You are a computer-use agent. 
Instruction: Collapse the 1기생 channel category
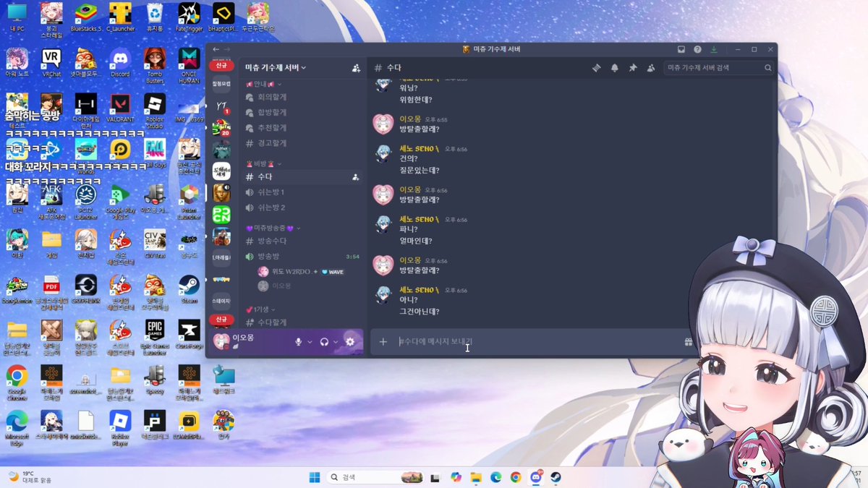(x=262, y=309)
